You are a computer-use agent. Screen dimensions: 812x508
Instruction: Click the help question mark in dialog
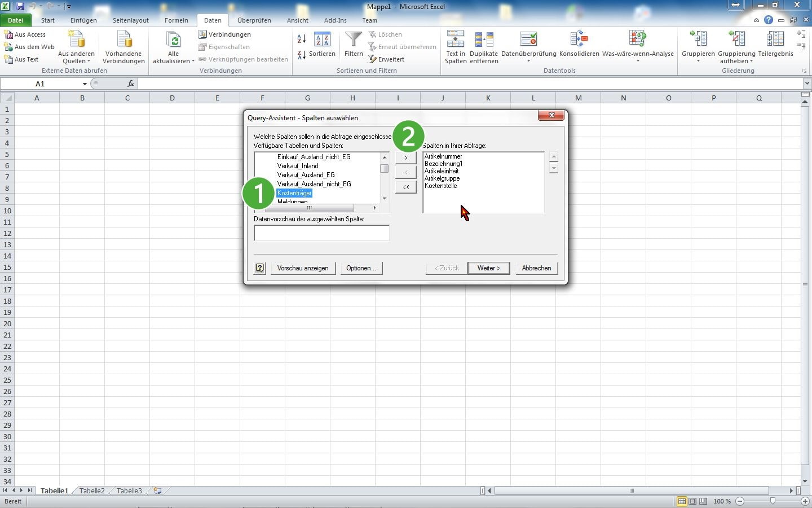point(259,268)
